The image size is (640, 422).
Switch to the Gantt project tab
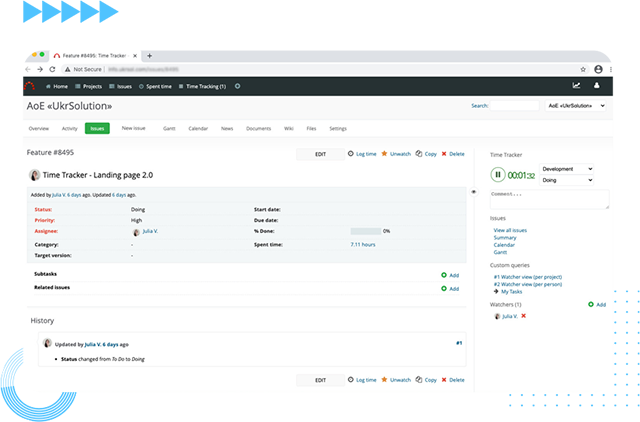click(x=168, y=129)
